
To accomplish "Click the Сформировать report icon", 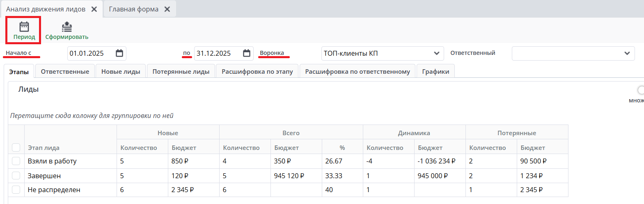I will (66, 27).
